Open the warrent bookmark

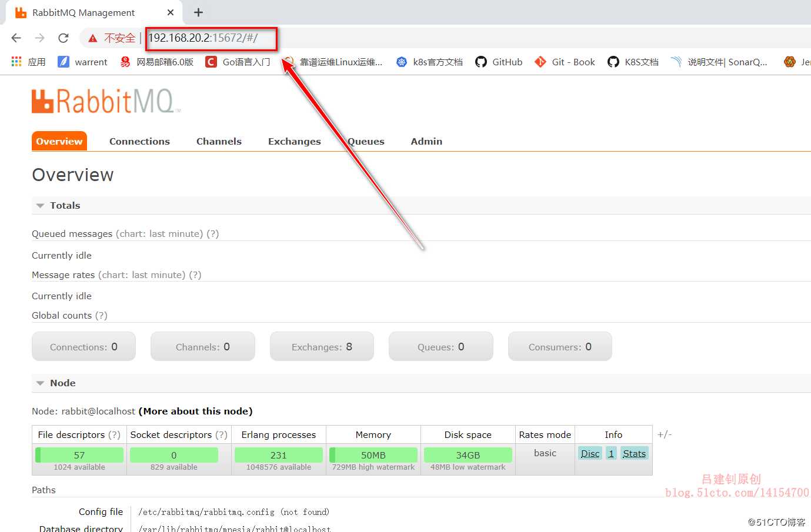[x=82, y=62]
